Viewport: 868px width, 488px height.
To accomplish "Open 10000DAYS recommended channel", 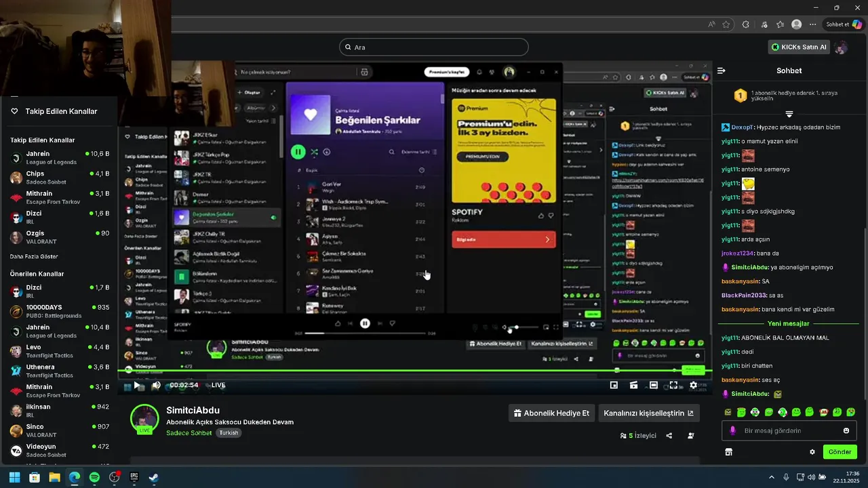I will click(59, 312).
